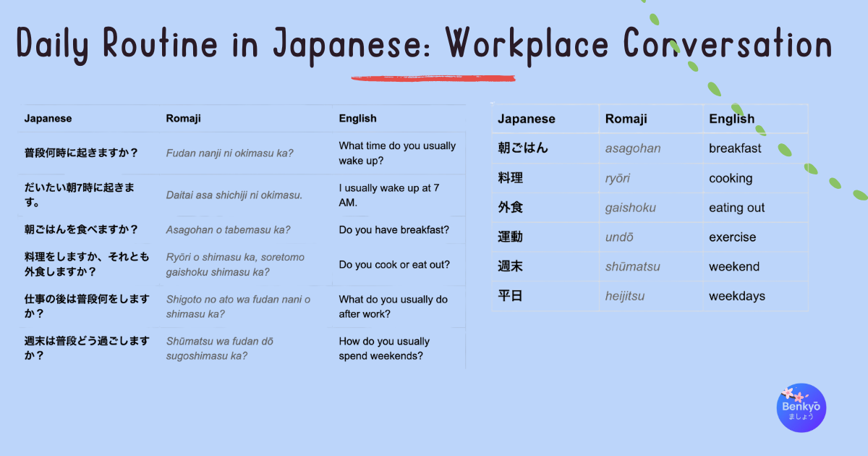Click the 'gaishoku' romaji cell
Image resolution: width=868 pixels, height=456 pixels.
pyautogui.click(x=631, y=208)
